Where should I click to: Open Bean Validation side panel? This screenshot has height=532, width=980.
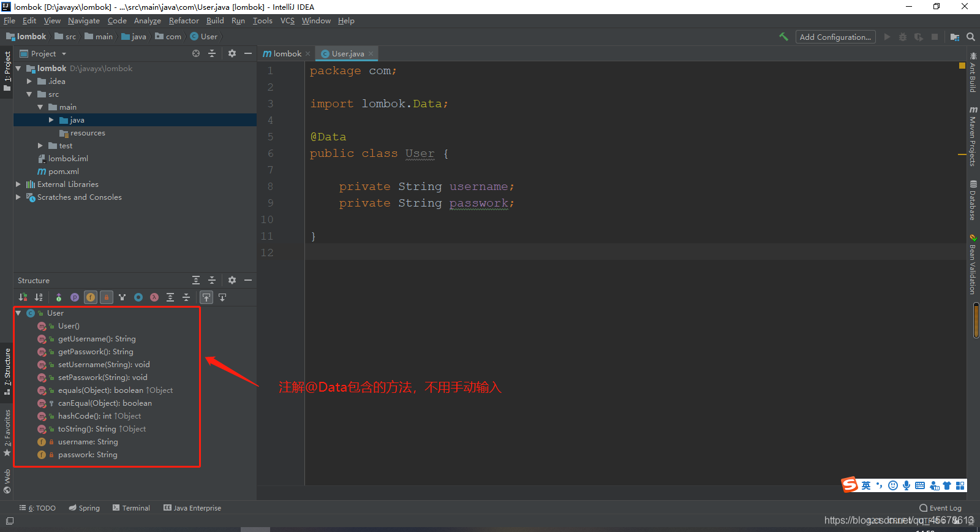pos(973,264)
